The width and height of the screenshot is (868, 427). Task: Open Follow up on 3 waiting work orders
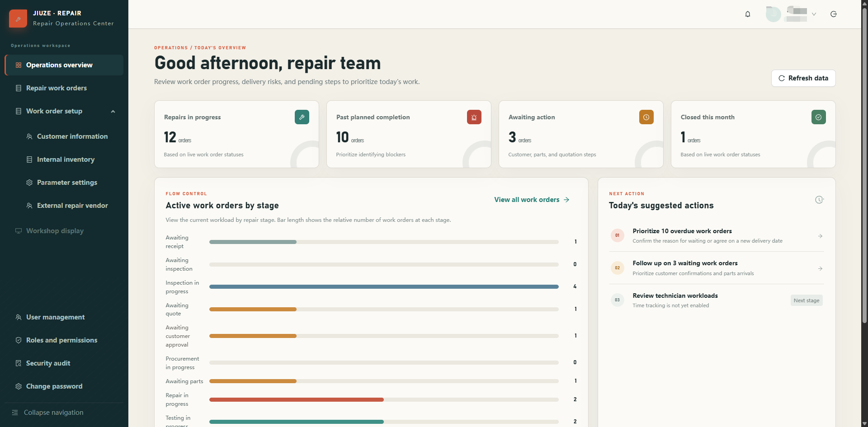717,268
